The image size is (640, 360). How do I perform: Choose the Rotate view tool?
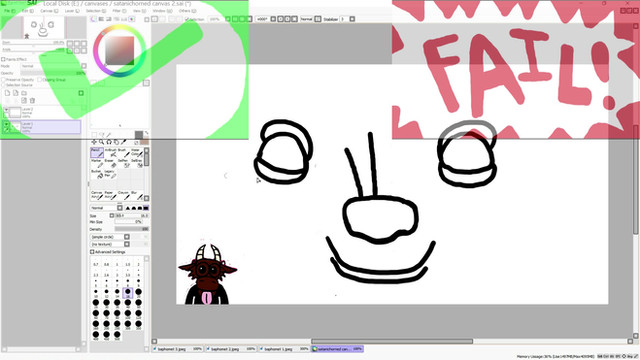pos(109,142)
